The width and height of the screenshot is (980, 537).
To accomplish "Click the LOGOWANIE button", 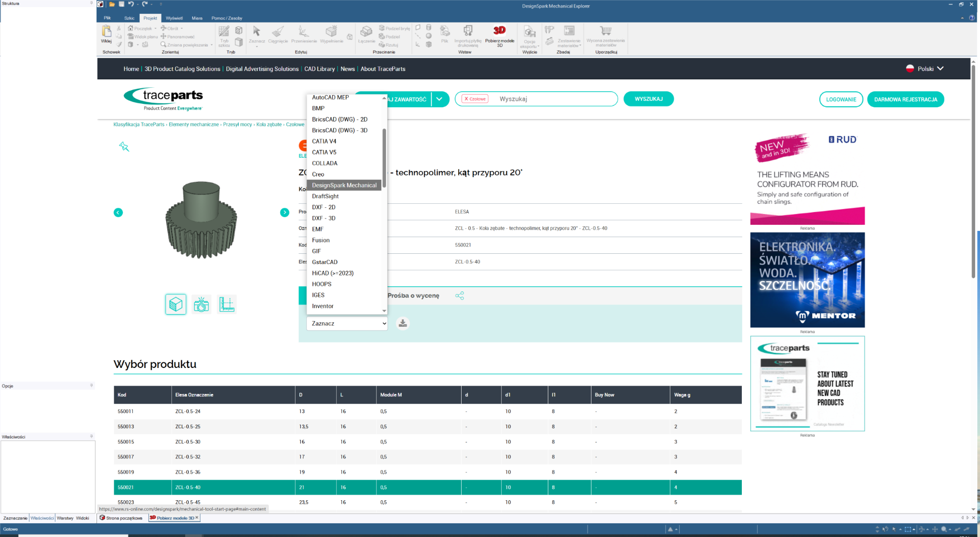I will tap(841, 99).
